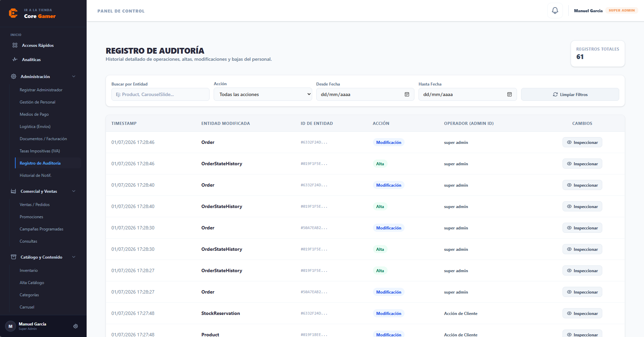
Task: Inspect Order row at 17:28:30
Action: tap(582, 228)
